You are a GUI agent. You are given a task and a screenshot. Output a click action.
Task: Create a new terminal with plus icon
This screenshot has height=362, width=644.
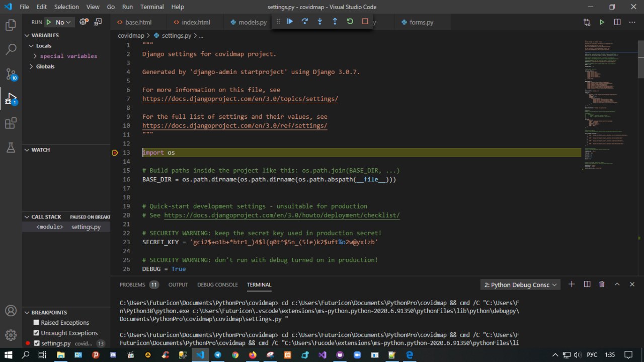click(x=572, y=284)
